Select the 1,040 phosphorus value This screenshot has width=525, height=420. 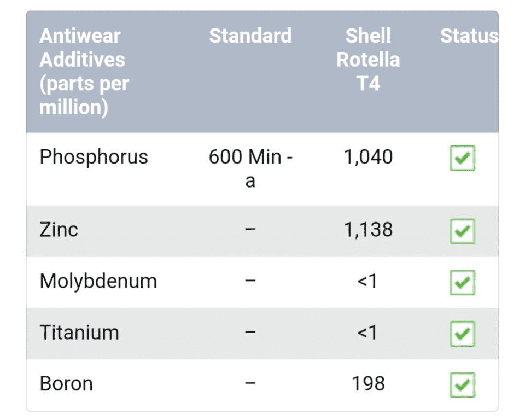coord(368,157)
